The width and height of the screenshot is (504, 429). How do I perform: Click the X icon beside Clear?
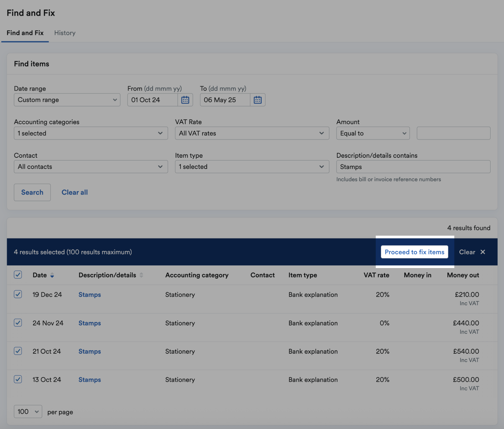point(483,252)
